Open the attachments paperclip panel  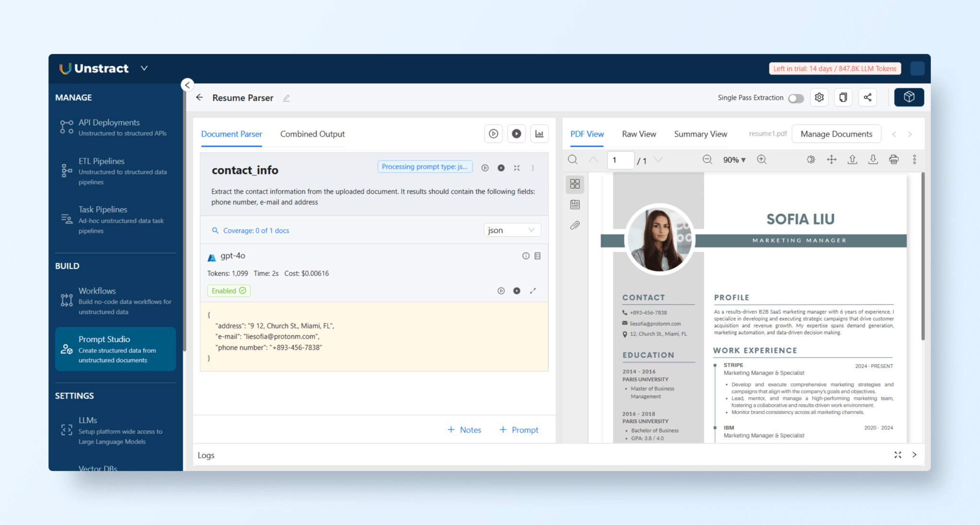point(575,225)
